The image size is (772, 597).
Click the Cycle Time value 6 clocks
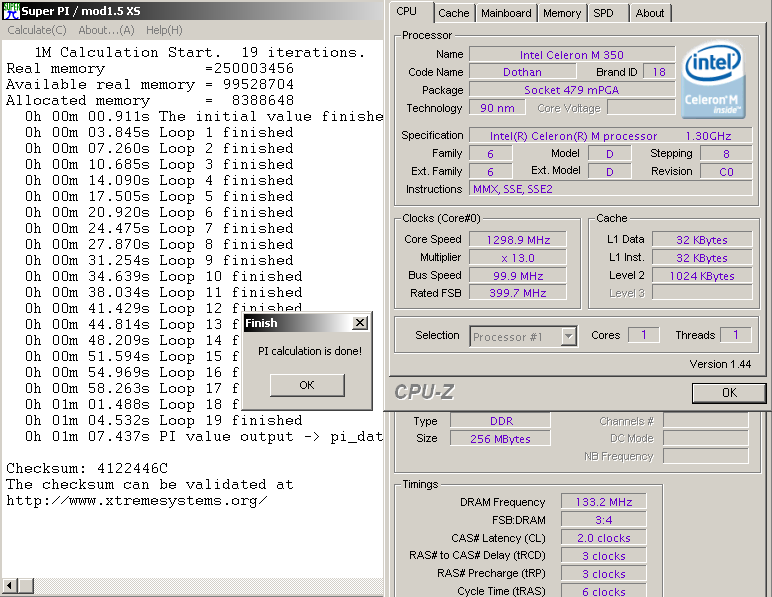tap(604, 591)
